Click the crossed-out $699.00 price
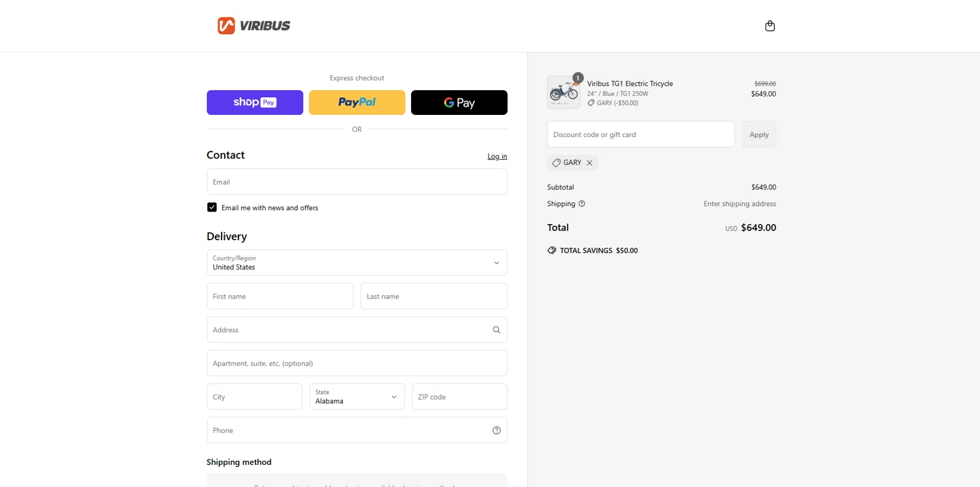The image size is (980, 487). [765, 84]
